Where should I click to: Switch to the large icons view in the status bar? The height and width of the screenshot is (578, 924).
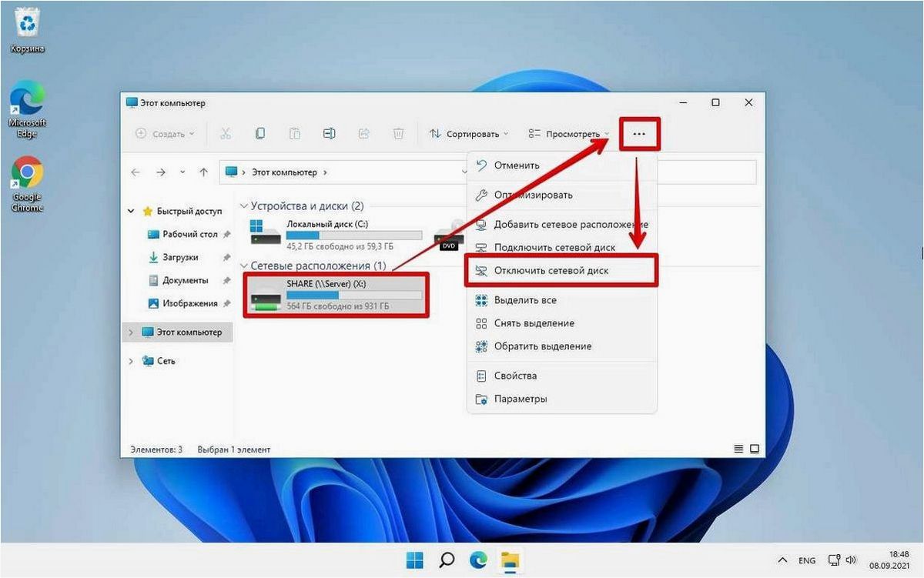click(755, 449)
